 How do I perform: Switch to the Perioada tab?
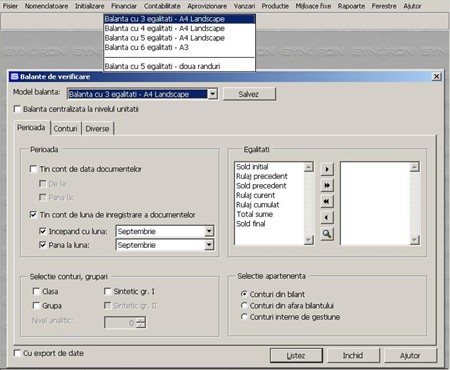31,128
